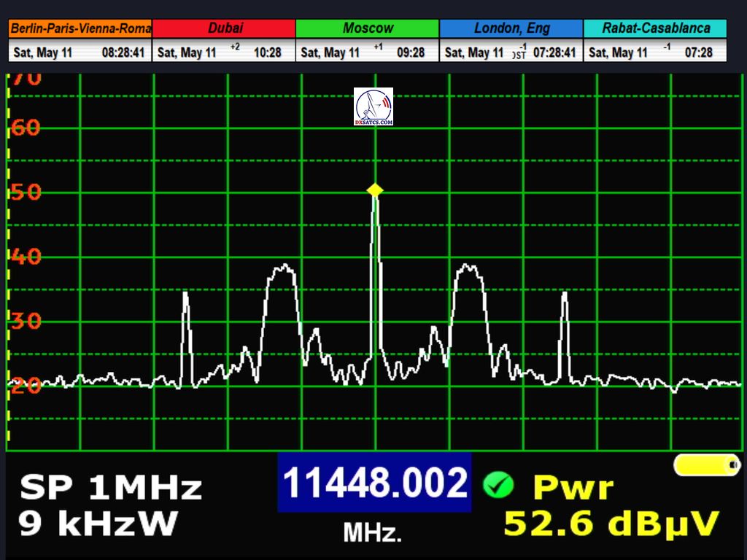Click the London time showing 07:28:41
747x560 pixels.
point(554,52)
